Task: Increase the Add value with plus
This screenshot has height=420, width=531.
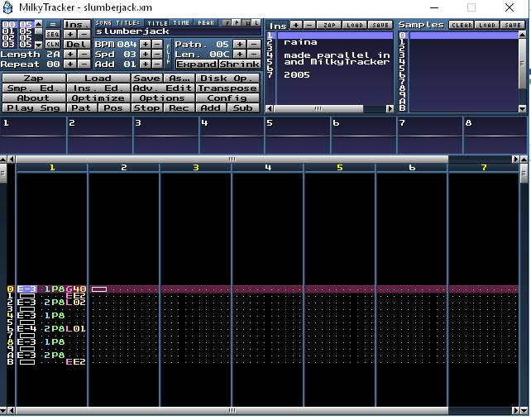Action: (146, 64)
